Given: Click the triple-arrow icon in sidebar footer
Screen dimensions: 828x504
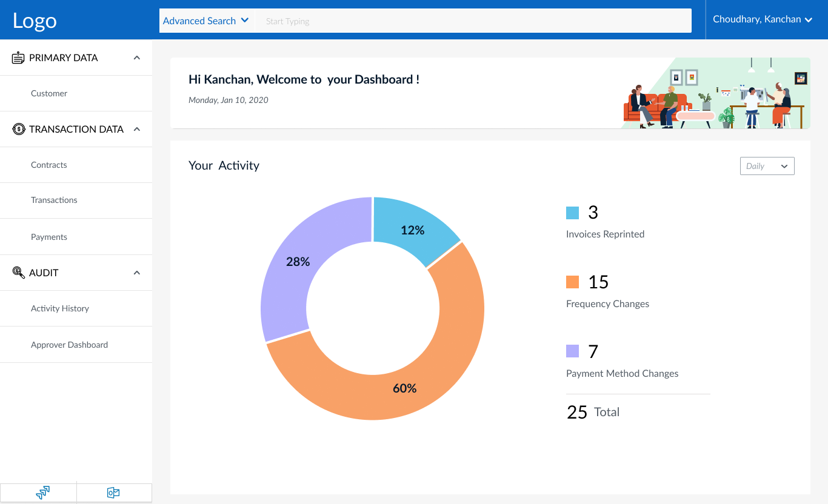Looking at the screenshot, I should [x=42, y=492].
